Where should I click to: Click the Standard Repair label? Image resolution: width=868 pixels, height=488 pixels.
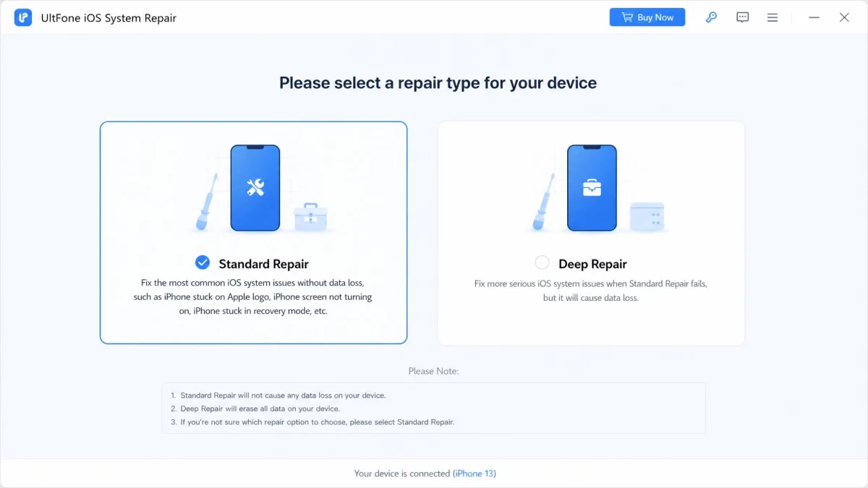point(263,264)
